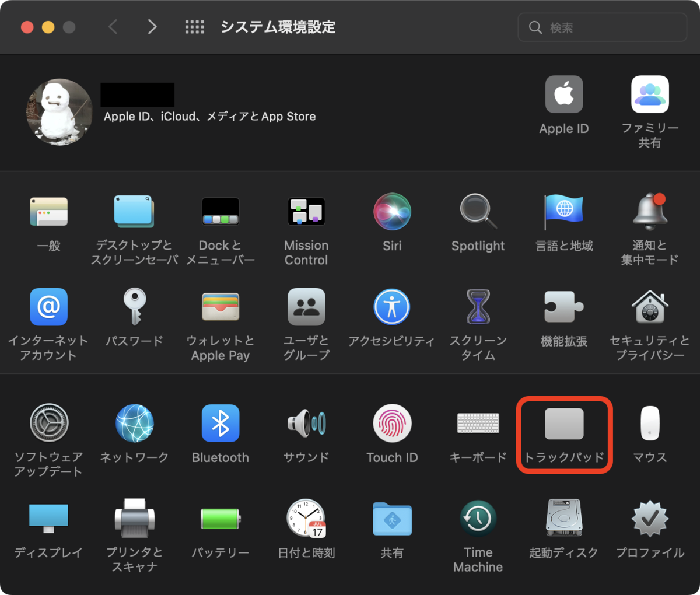Open インターネットアカウント preferences
Screen dimensions: 700x595
tap(49, 307)
